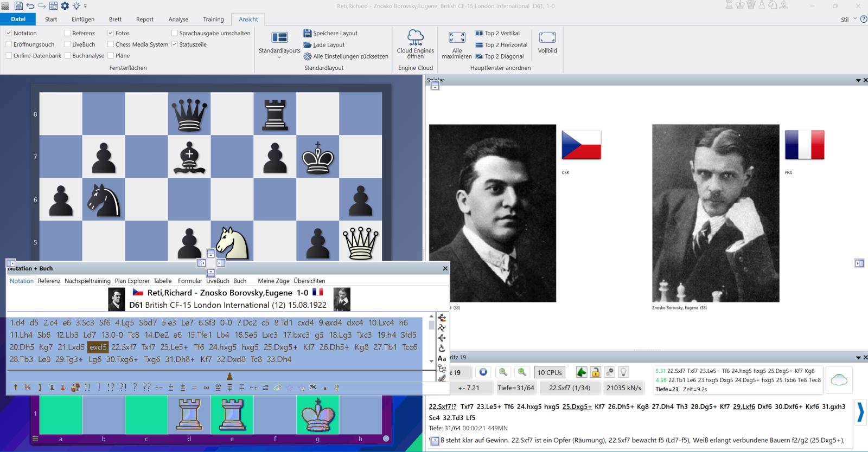Click the lightbulb hint icon in engine panel

click(624, 372)
